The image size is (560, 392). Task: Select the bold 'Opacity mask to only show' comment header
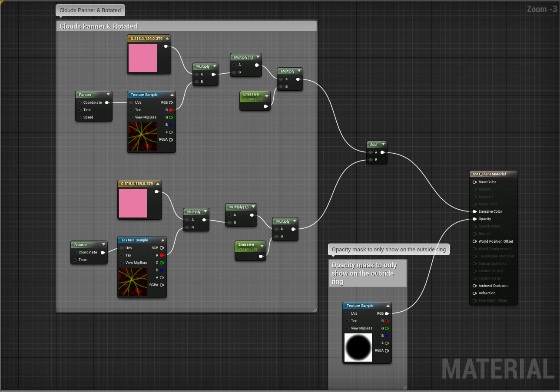tap(368, 273)
